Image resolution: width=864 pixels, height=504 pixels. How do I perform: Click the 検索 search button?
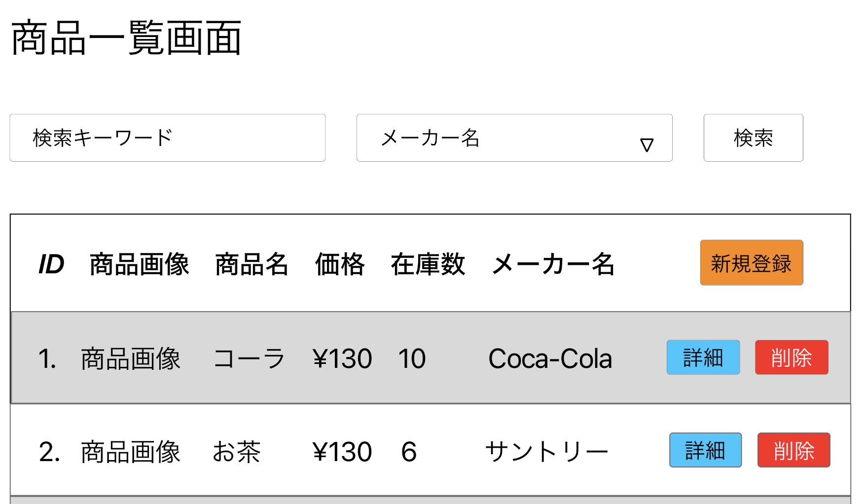coord(753,139)
